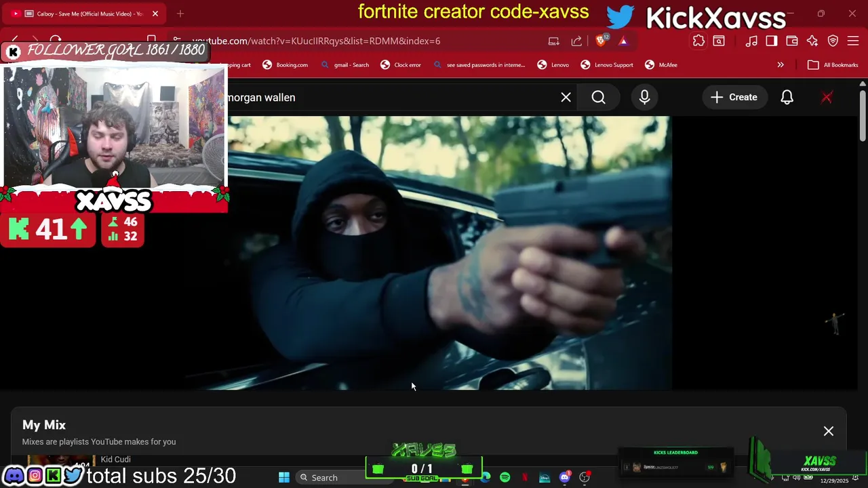This screenshot has width=868, height=488.
Task: Open Microsoft Edge from the taskbar
Action: point(486,478)
